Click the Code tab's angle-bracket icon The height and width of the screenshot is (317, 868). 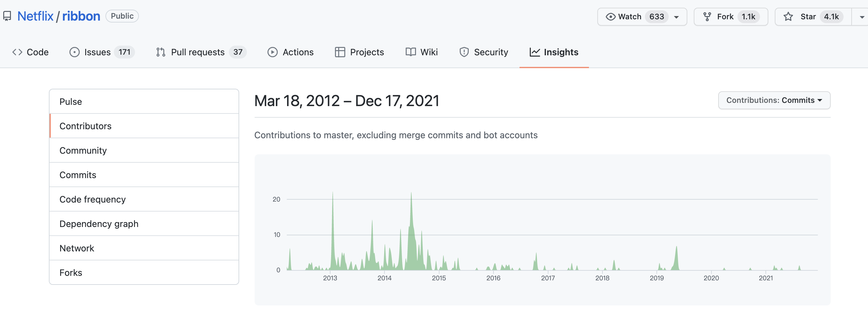point(17,52)
